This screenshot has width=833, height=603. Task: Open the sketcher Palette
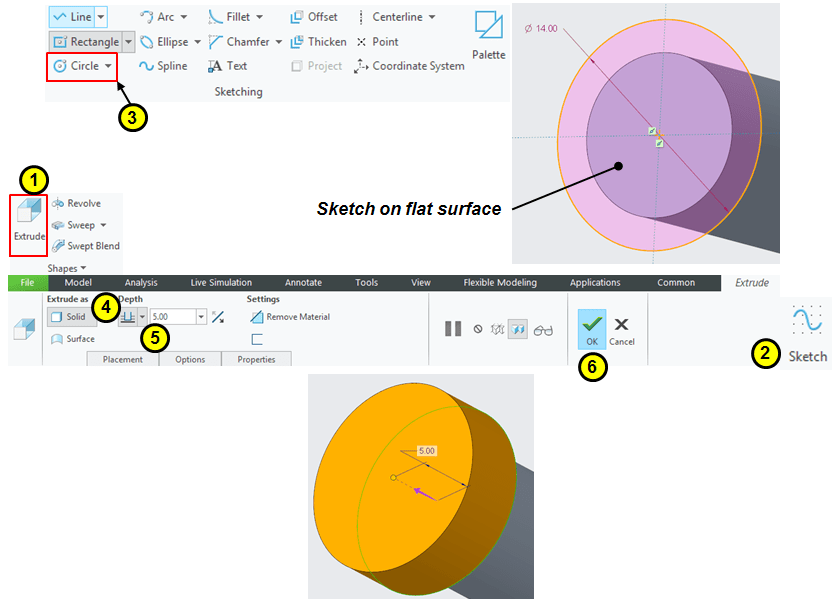(x=489, y=34)
